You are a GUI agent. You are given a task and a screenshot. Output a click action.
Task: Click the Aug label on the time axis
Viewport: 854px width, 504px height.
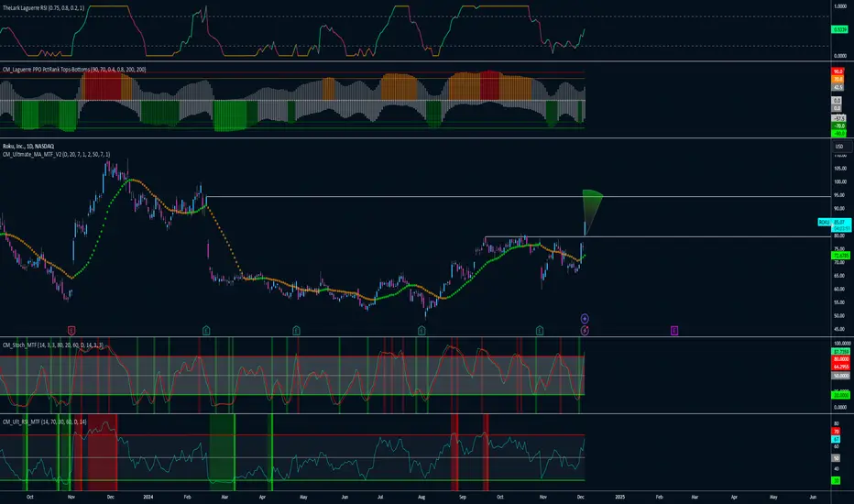[x=422, y=497]
